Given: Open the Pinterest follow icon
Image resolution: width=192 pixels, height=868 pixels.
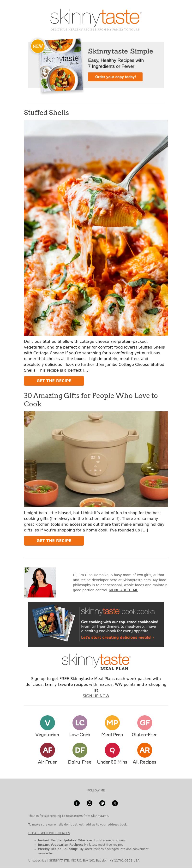Looking at the screenshot, I should 102,803.
